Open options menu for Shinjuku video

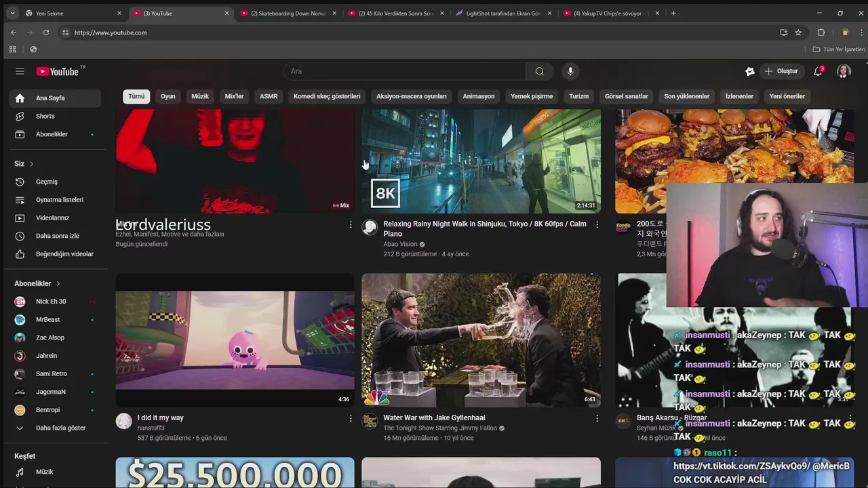[x=597, y=224]
